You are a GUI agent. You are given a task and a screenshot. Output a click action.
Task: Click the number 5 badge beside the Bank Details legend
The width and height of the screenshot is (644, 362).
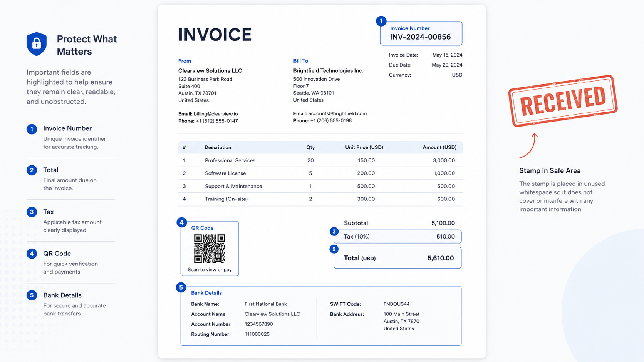pos(32,295)
